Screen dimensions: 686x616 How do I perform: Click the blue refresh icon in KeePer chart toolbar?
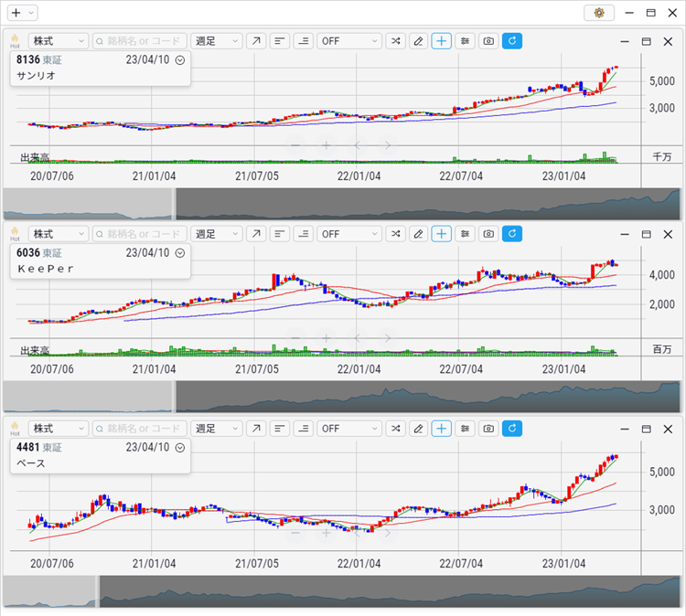pos(512,234)
